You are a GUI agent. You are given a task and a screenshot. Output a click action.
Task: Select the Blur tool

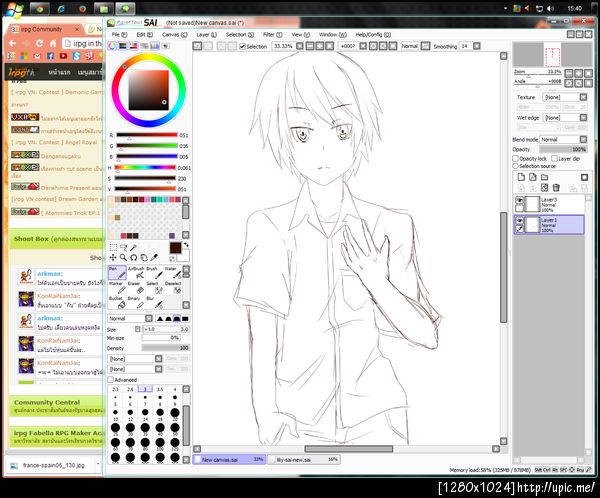(x=155, y=302)
